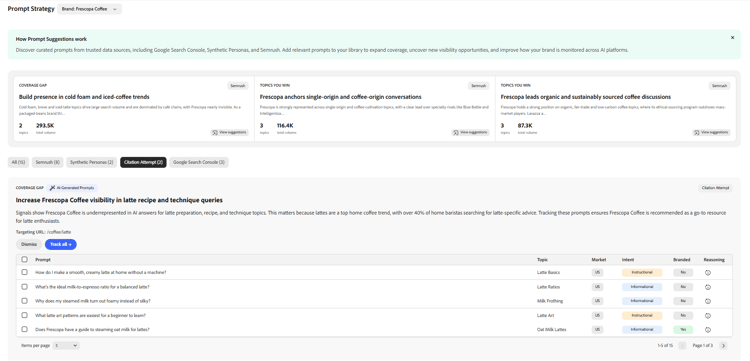Check the 'steamed milk turn out foamy' prompt

coord(24,301)
